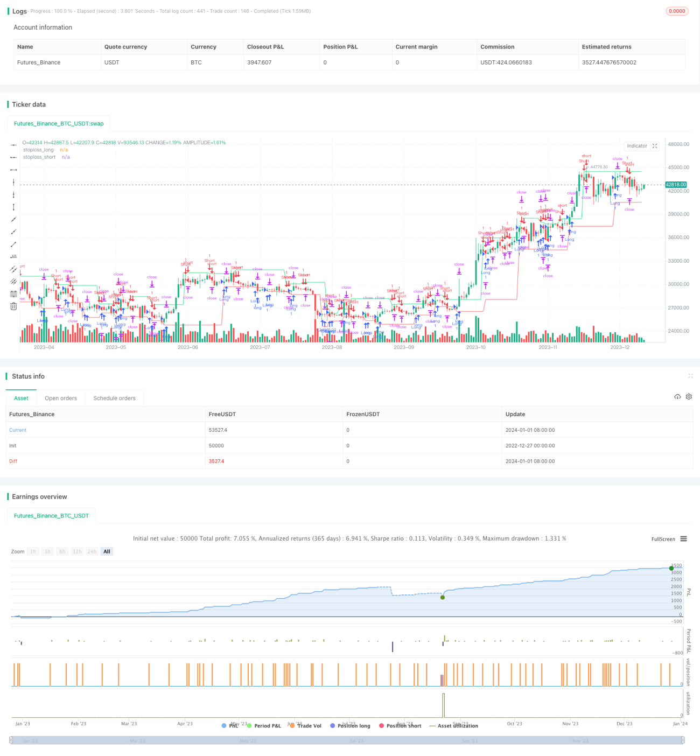Viewport: 700px width, 756px height.
Task: Switch to the Schedule orders tab
Action: click(x=114, y=398)
